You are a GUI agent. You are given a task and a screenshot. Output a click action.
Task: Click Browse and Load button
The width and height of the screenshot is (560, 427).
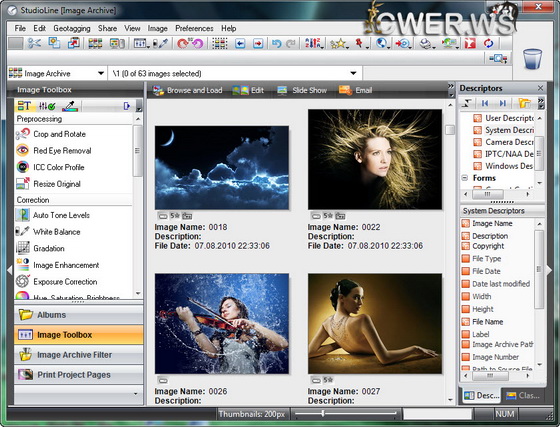pos(188,90)
